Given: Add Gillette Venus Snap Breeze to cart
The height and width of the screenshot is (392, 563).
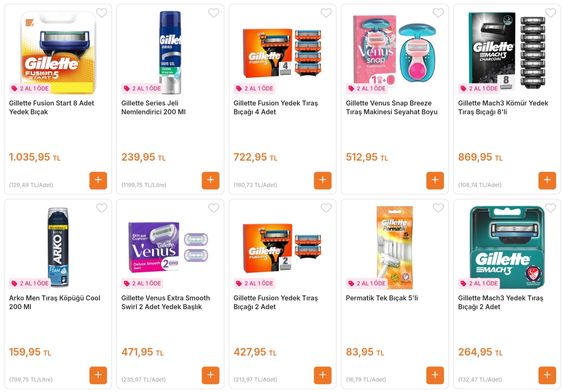Looking at the screenshot, I should (435, 180).
